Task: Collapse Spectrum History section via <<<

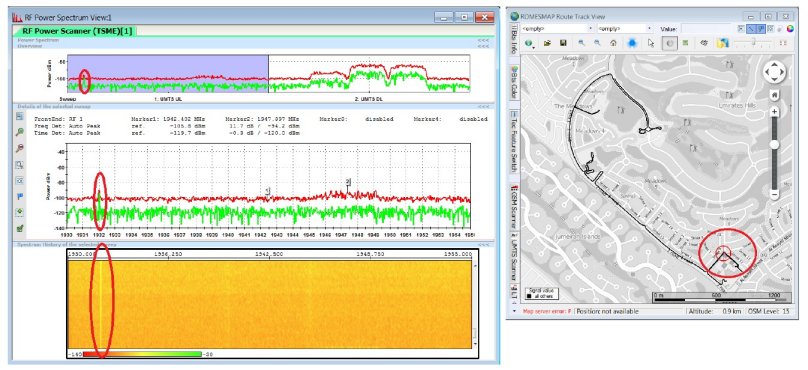Action: (x=483, y=244)
